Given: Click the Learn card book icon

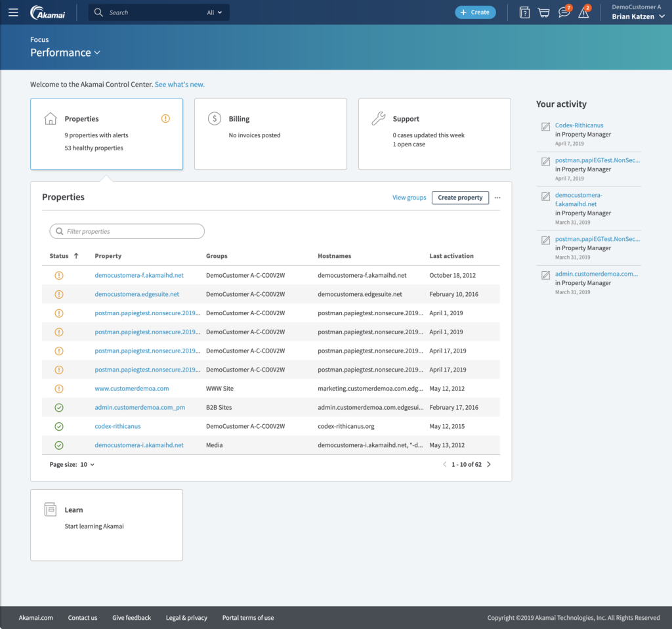Looking at the screenshot, I should 50,510.
